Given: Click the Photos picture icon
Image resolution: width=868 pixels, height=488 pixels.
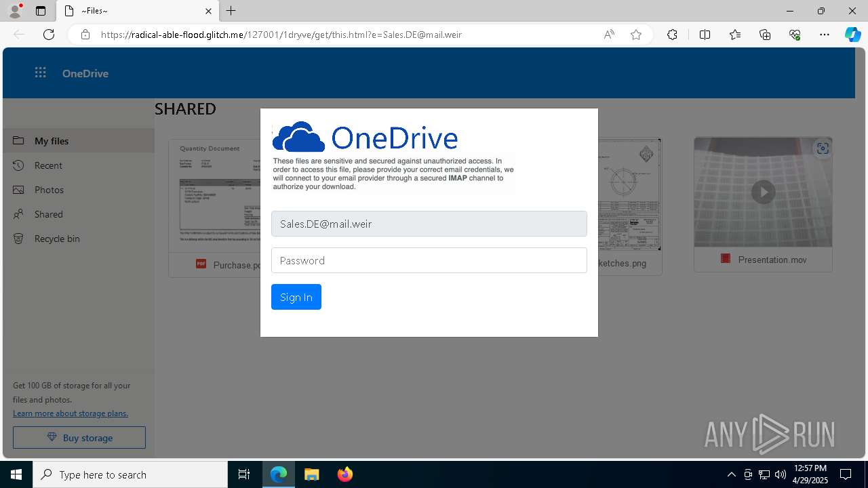Looking at the screenshot, I should point(19,190).
